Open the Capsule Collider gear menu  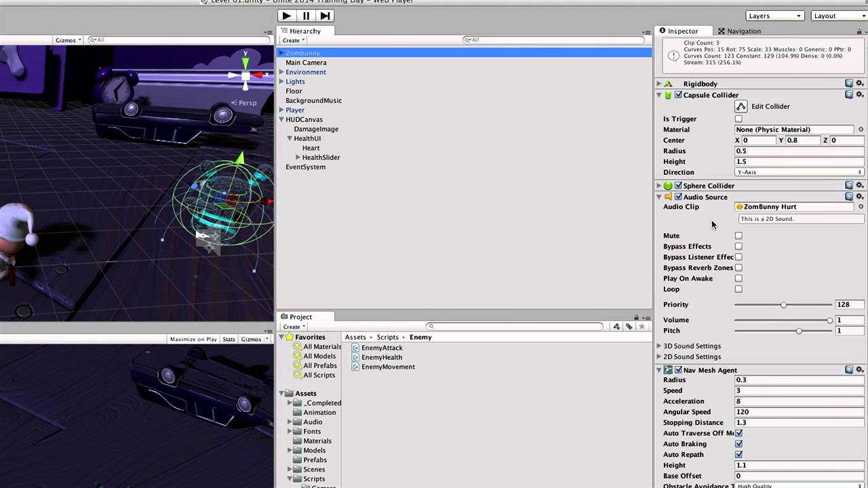tap(860, 95)
